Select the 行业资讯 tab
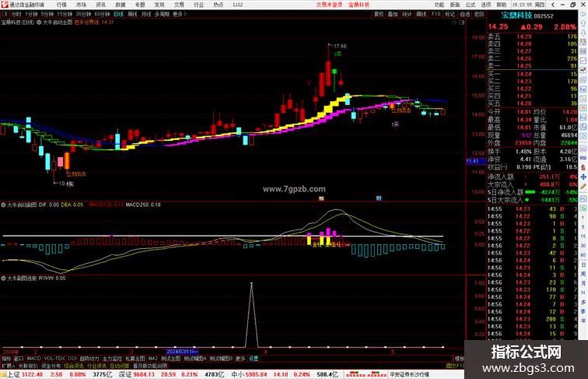 point(96,366)
